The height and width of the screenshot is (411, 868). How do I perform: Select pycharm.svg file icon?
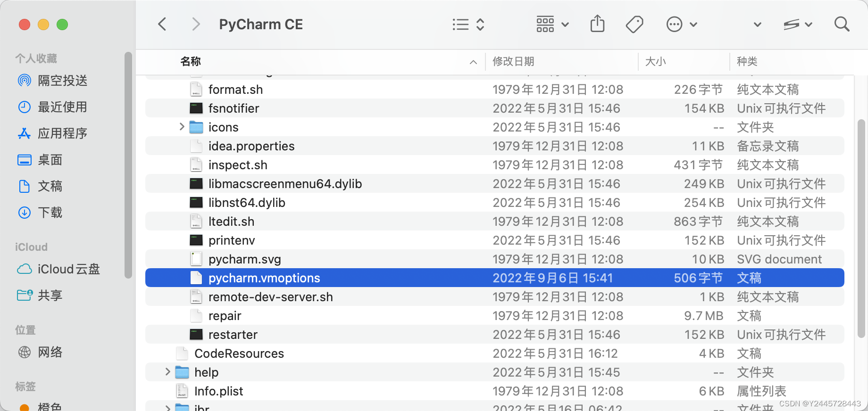click(196, 259)
